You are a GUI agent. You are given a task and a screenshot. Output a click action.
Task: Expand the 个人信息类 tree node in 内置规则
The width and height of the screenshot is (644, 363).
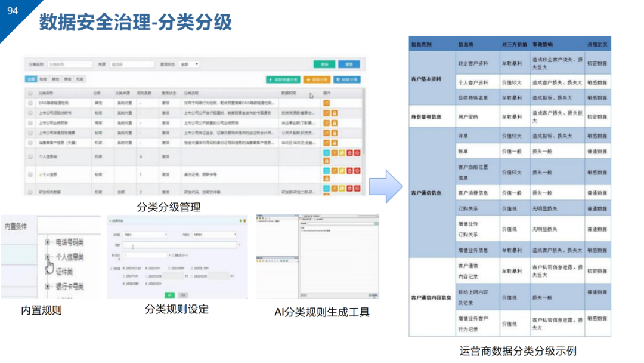tap(48, 257)
